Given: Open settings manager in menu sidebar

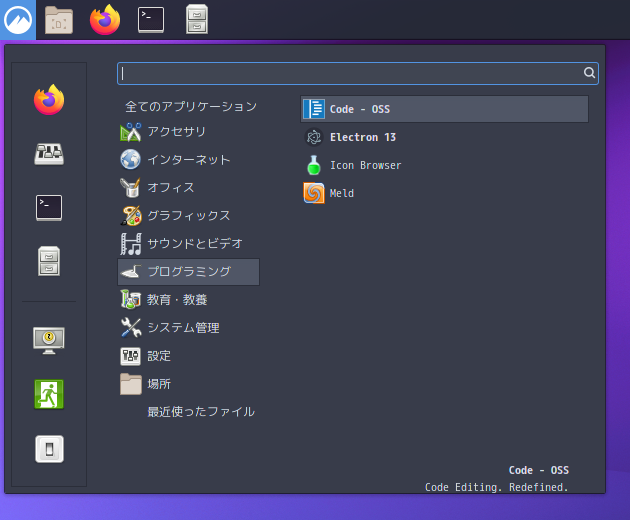Looking at the screenshot, I should [49, 154].
